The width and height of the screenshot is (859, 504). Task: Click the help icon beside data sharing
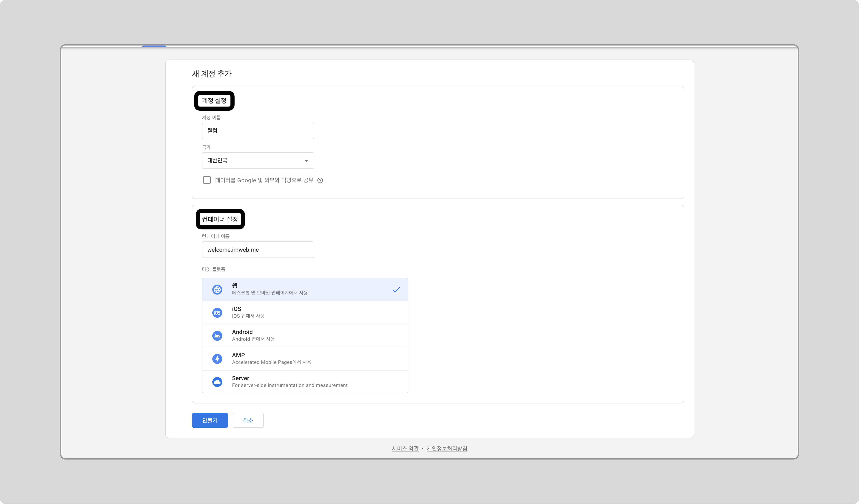(x=320, y=181)
